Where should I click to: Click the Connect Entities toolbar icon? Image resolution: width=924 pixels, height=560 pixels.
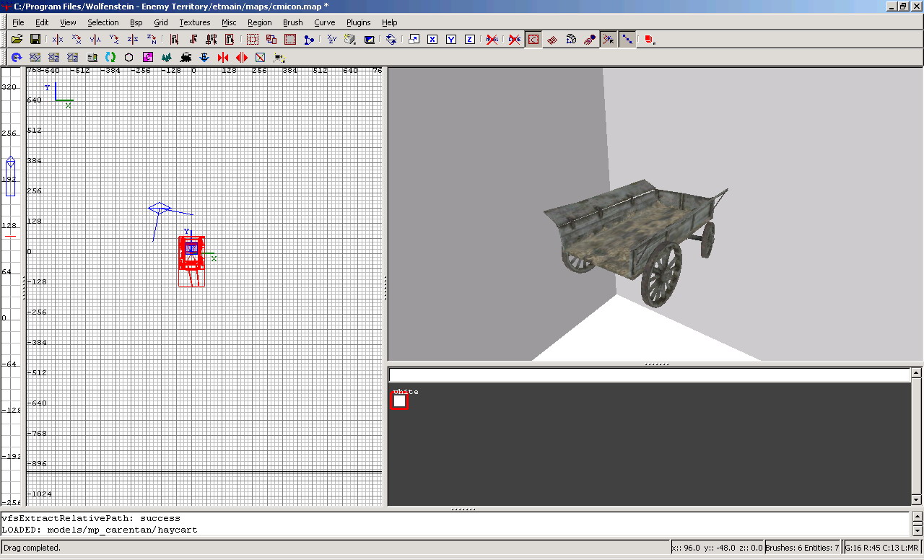click(309, 39)
